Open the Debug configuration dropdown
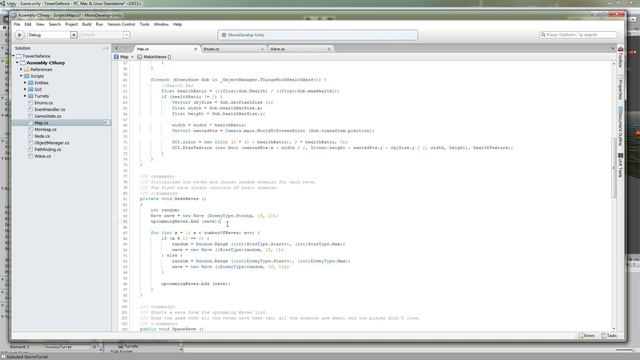 tap(52, 35)
